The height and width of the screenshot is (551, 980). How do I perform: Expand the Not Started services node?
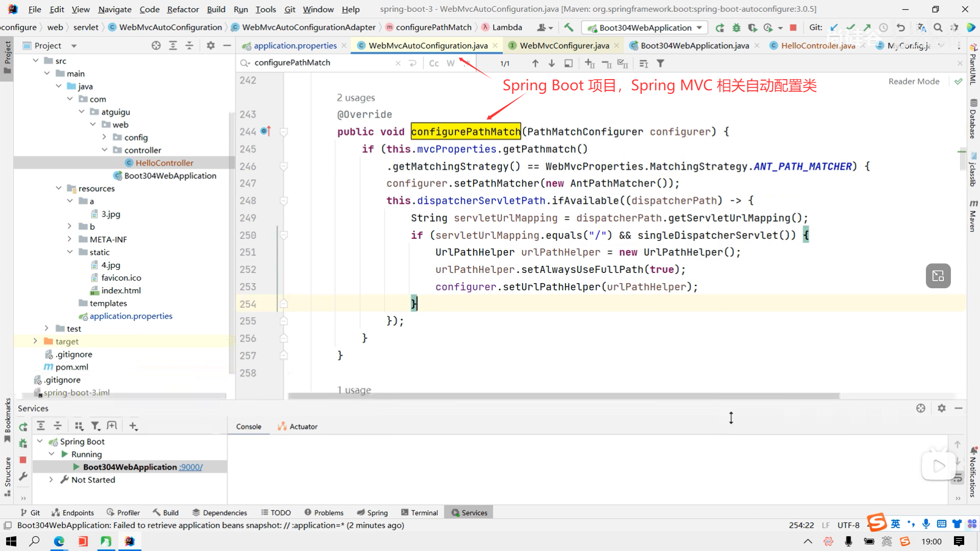pos(51,480)
